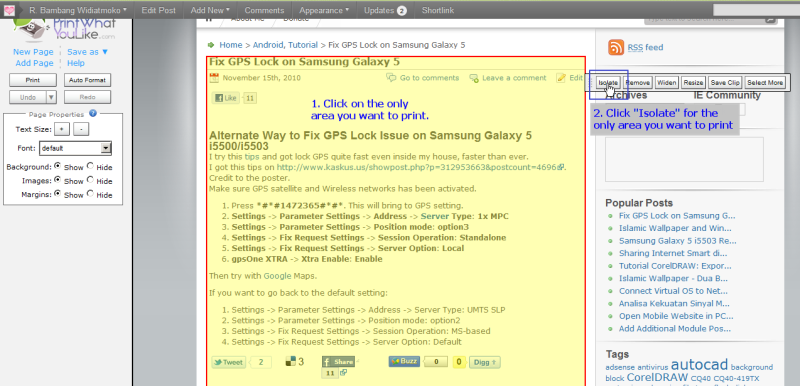Click the Buzz button
800x386 pixels.
404,362
